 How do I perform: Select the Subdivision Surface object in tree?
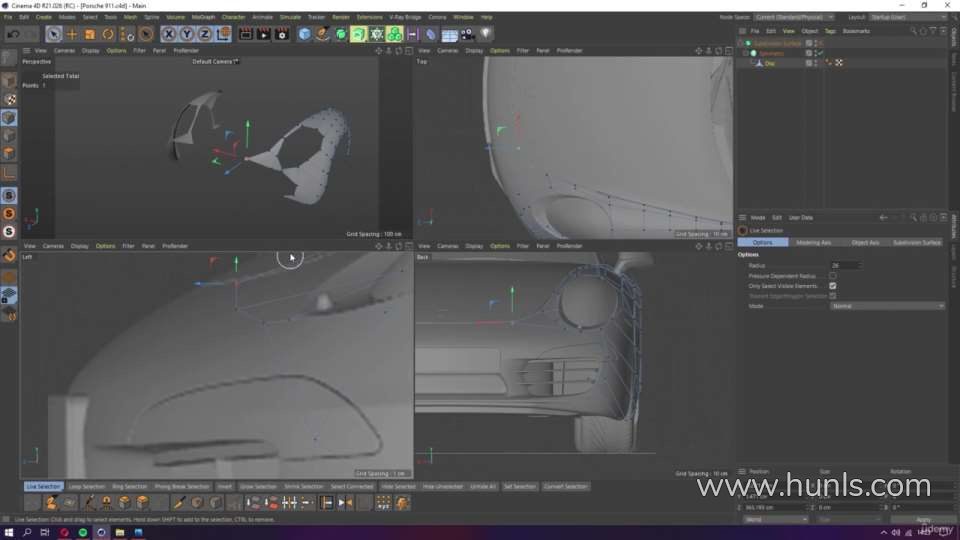tap(776, 43)
